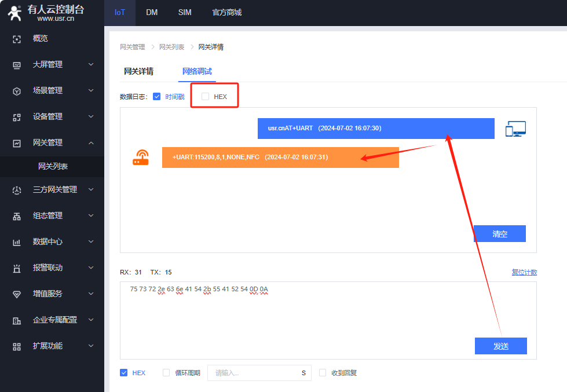Click the 设备管理 device icon

click(17, 117)
